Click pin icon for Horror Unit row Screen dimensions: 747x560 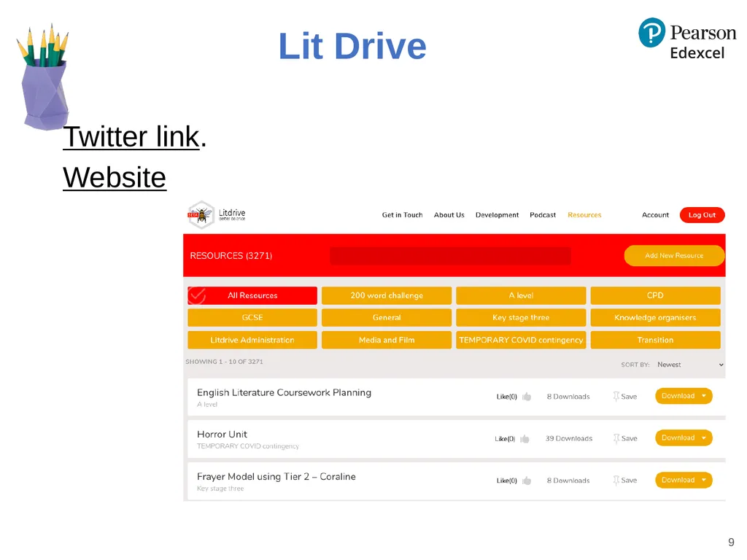(x=616, y=438)
